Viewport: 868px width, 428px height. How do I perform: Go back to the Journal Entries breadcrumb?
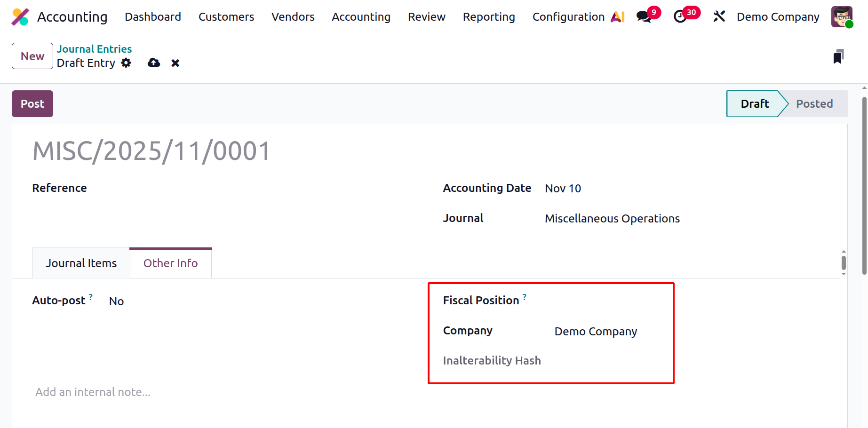94,49
